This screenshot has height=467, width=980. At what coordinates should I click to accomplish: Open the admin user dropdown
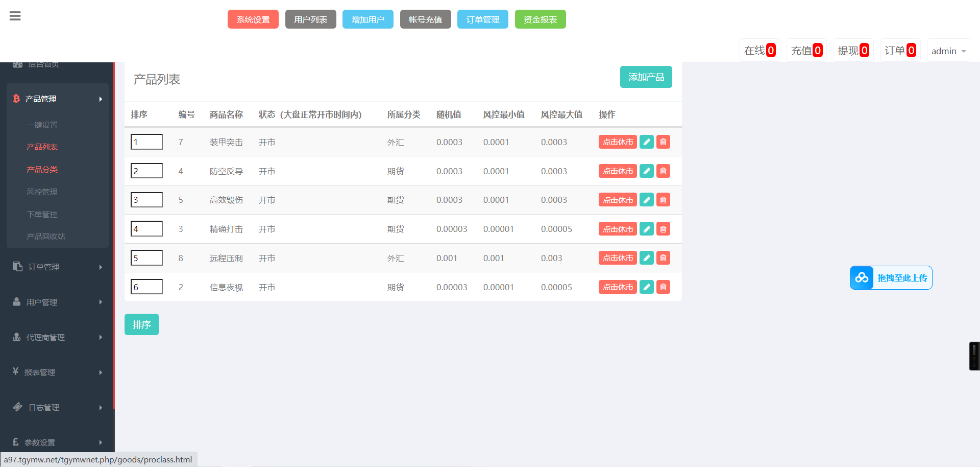click(948, 51)
